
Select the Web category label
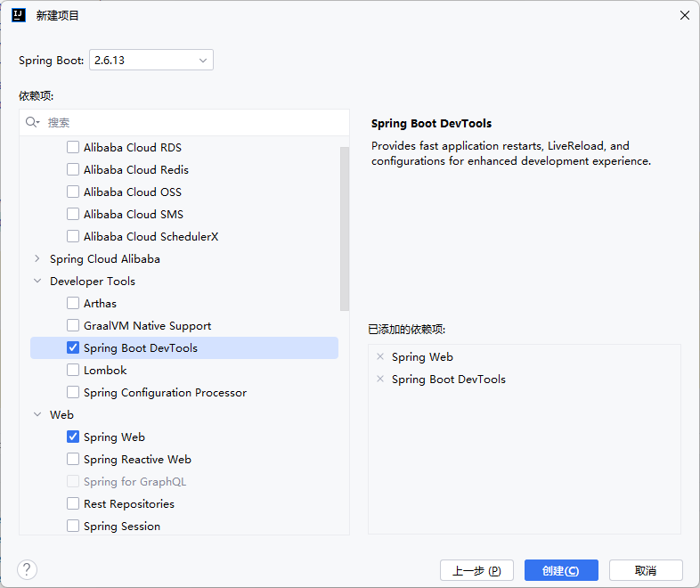[x=61, y=415]
